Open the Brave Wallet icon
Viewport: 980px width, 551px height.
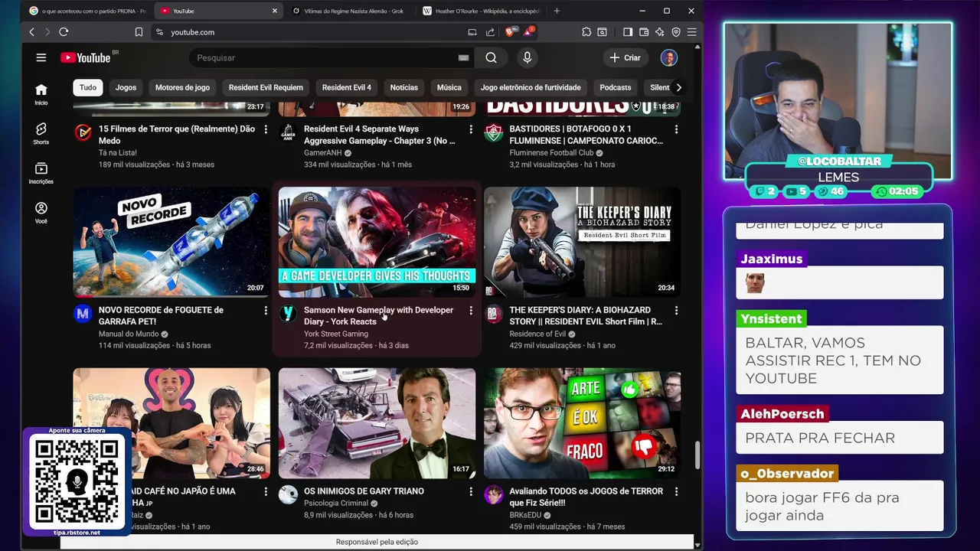coord(644,32)
